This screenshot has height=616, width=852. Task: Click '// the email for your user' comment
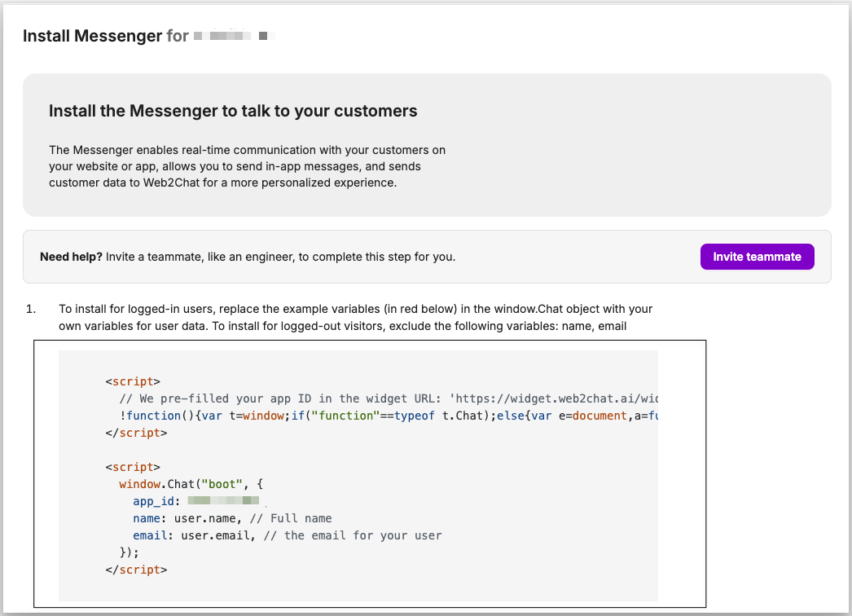(353, 535)
